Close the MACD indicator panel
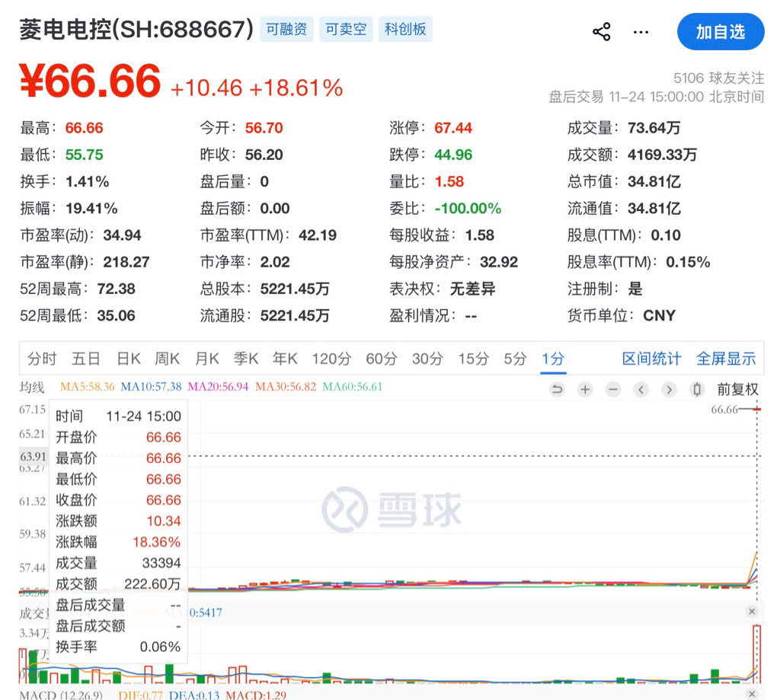Screen dimensions: 780x700 752,694
